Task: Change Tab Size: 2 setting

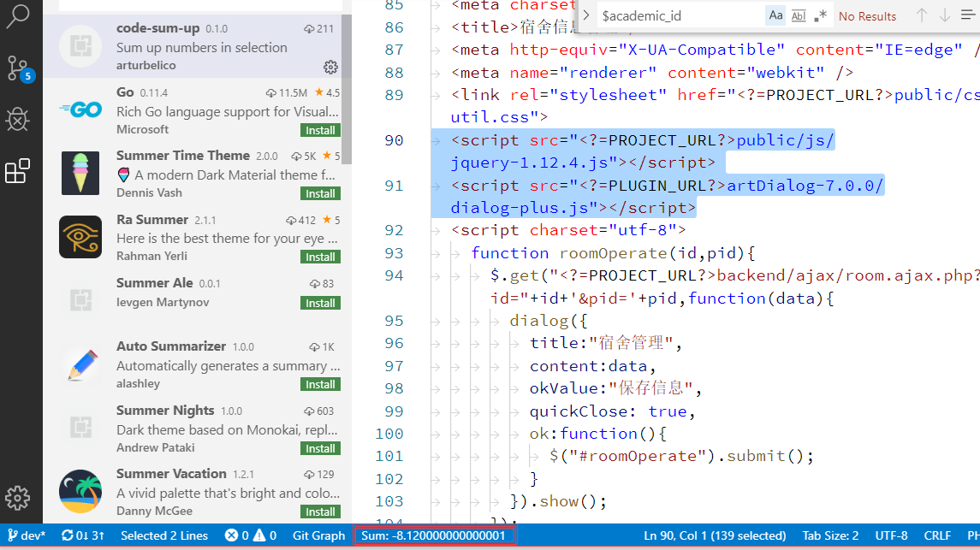Action: click(830, 535)
